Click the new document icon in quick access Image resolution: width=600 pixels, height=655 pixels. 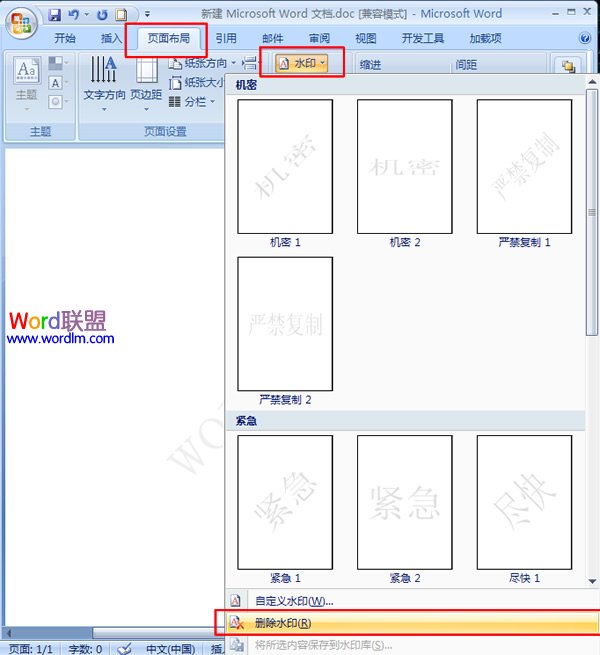(121, 15)
